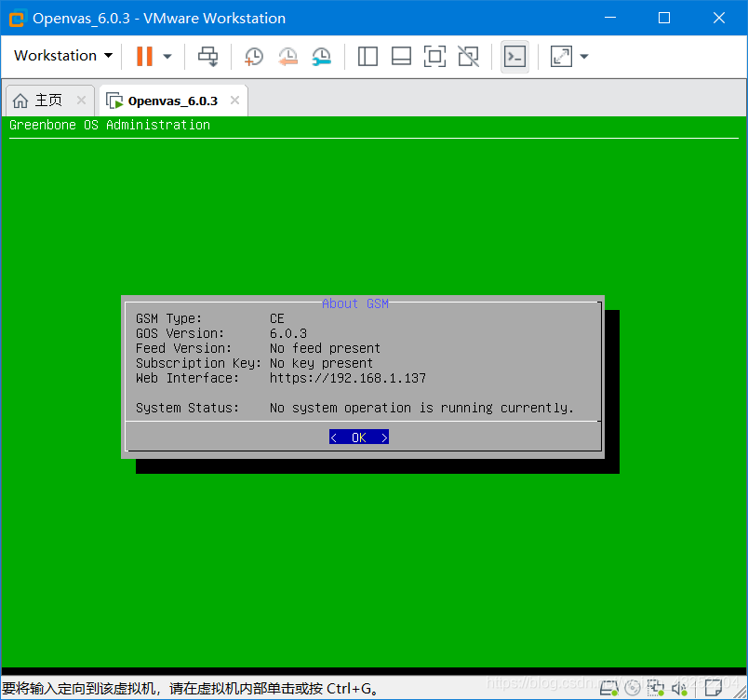Click the CD/DVD drive status icon
748x700 pixels.
pyautogui.click(x=633, y=688)
